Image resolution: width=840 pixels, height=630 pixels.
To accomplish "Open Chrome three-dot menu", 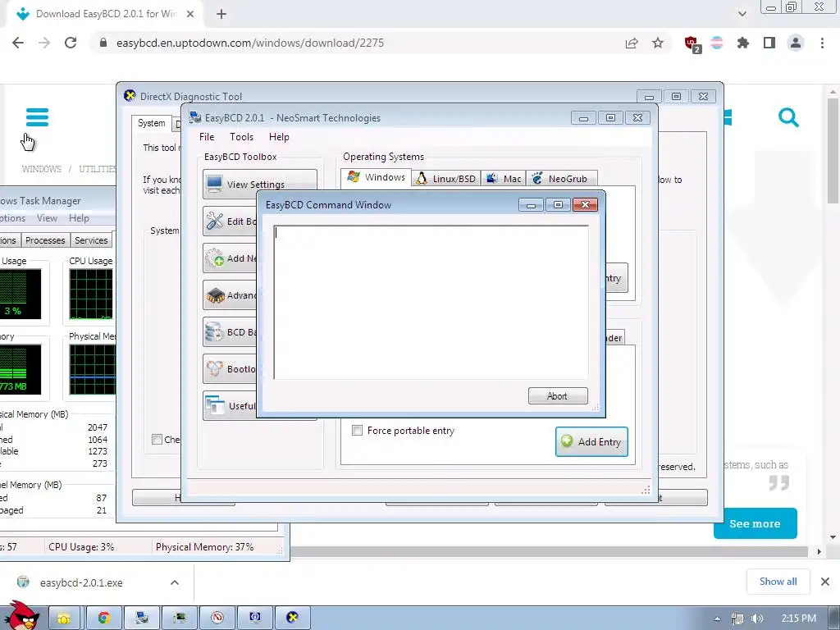I will (x=822, y=43).
